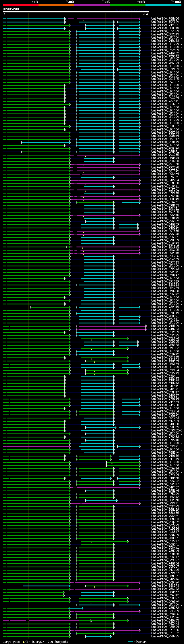This screenshot has height=644, width=184.
Task: Click the UniRef100_Q7KN62-3 row label
Action: coord(167,430)
